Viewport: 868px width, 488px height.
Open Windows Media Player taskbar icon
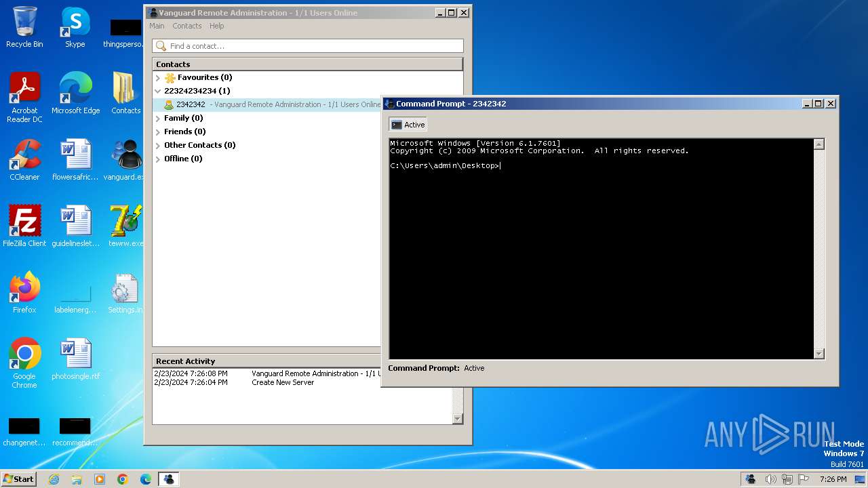coord(100,479)
